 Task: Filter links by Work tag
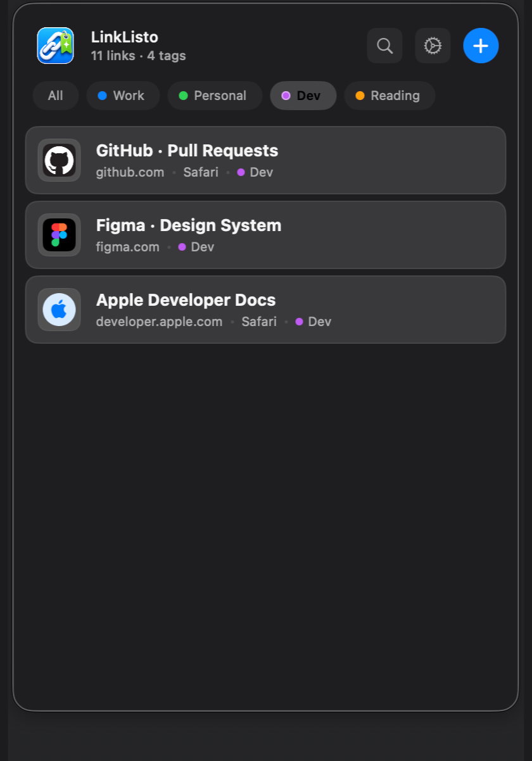point(123,96)
